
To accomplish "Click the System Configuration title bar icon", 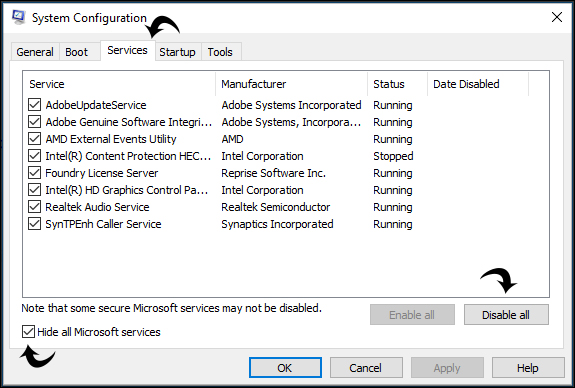I will tap(18, 17).
